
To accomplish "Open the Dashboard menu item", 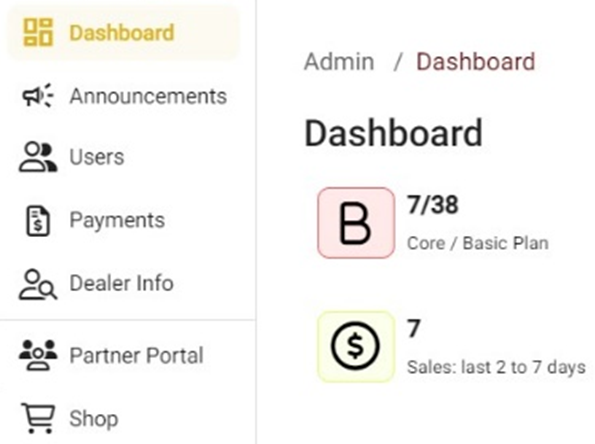I will click(123, 32).
